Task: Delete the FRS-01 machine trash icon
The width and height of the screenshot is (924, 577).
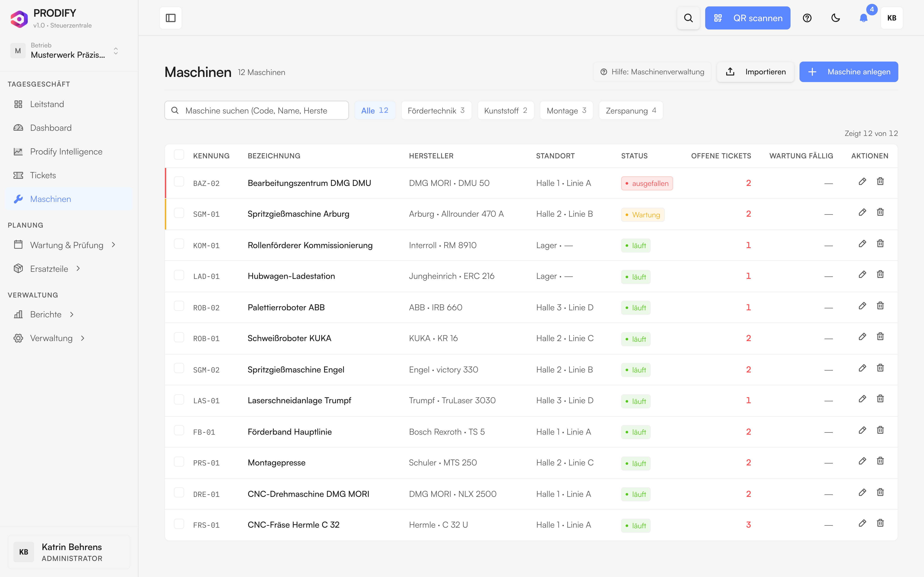Action: pos(880,523)
